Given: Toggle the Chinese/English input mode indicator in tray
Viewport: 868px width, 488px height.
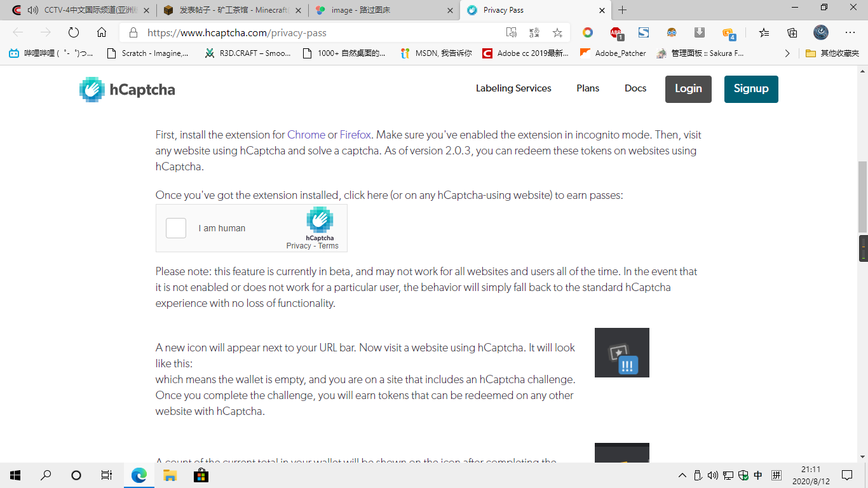Looking at the screenshot, I should point(758,475).
